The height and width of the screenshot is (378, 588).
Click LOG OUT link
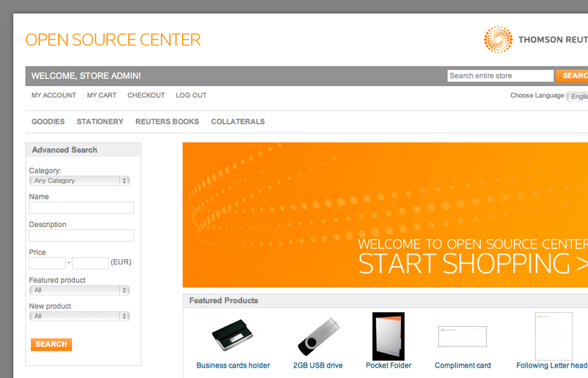point(191,95)
